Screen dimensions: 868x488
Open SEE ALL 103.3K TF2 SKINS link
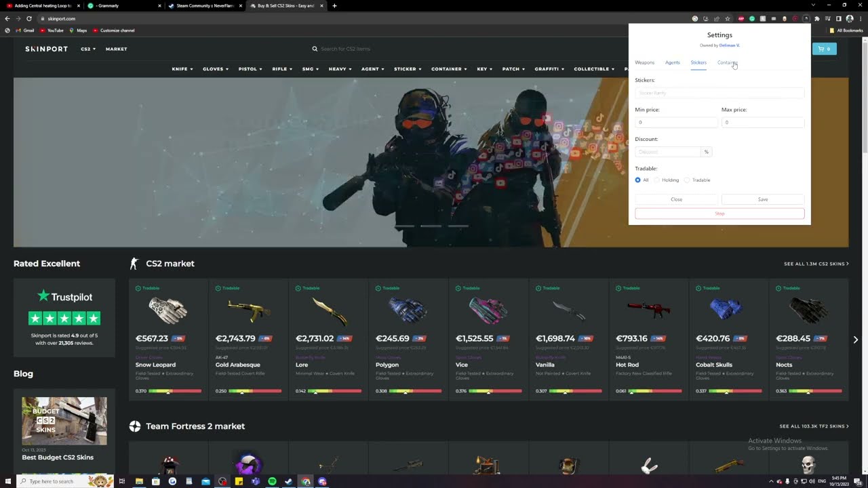point(814,426)
